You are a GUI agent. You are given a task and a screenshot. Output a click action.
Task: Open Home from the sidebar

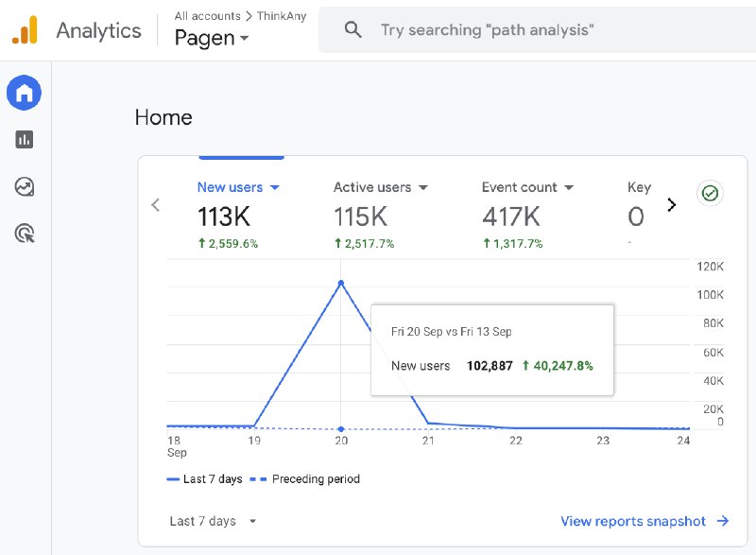tap(24, 93)
